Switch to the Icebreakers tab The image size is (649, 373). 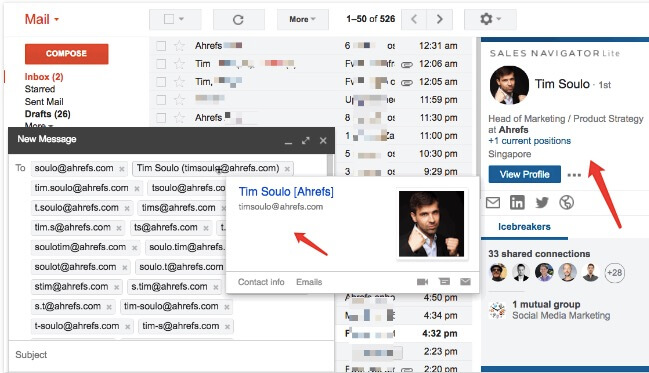pos(524,227)
